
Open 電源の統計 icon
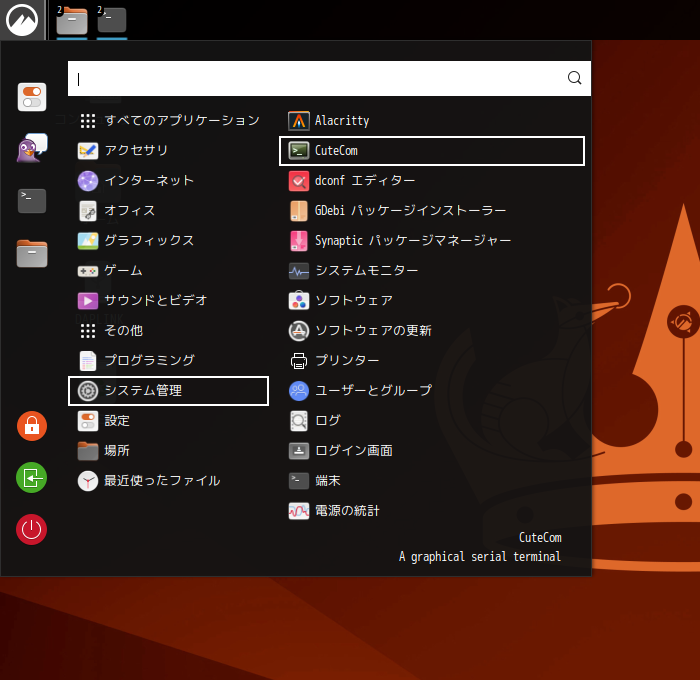299,511
